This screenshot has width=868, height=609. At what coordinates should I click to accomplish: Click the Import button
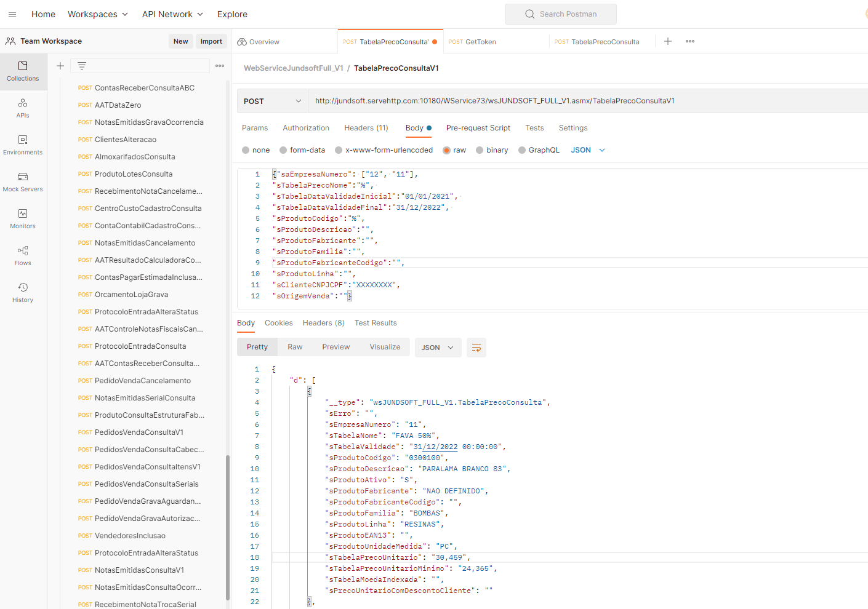pos(211,41)
